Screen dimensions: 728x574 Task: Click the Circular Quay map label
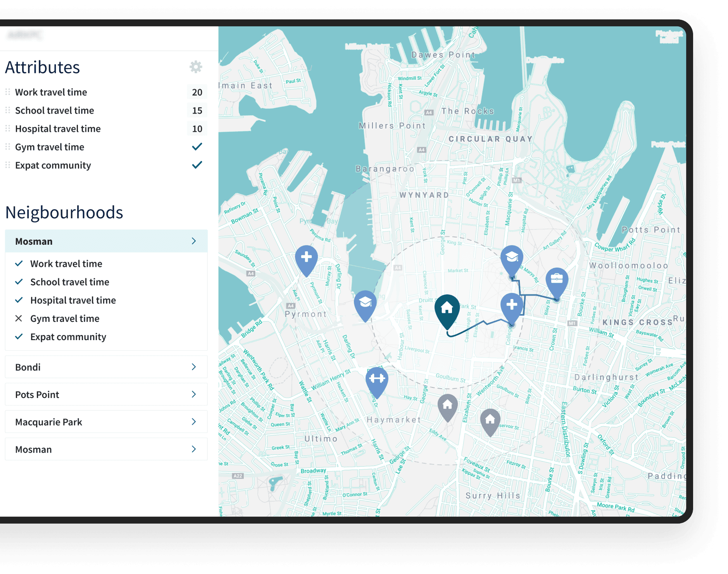[x=490, y=139]
